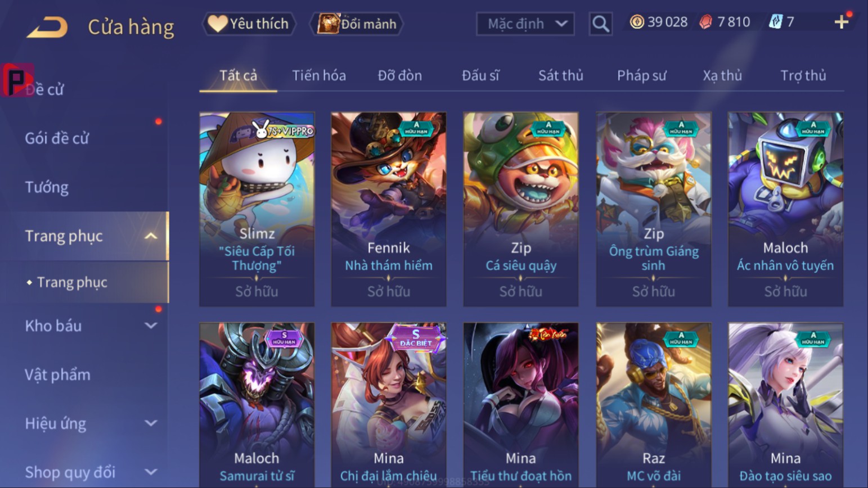Collapse the Trang phục sidebar section
The width and height of the screenshot is (868, 488).
click(x=151, y=236)
